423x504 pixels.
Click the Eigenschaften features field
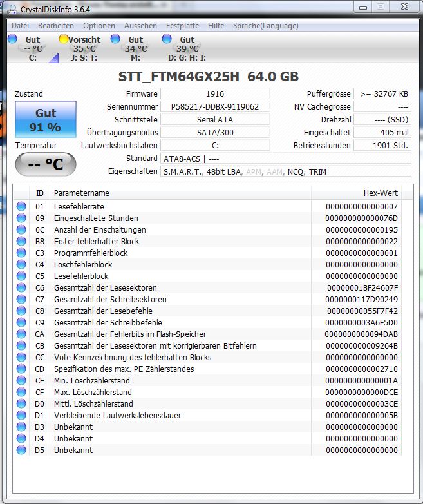(x=285, y=171)
